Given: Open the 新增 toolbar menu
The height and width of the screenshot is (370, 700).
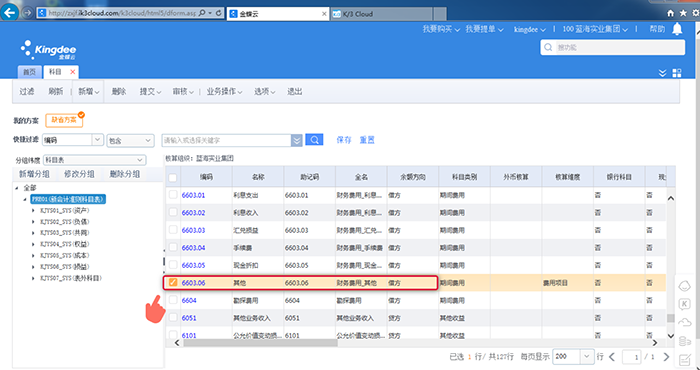Looking at the screenshot, I should [x=88, y=91].
